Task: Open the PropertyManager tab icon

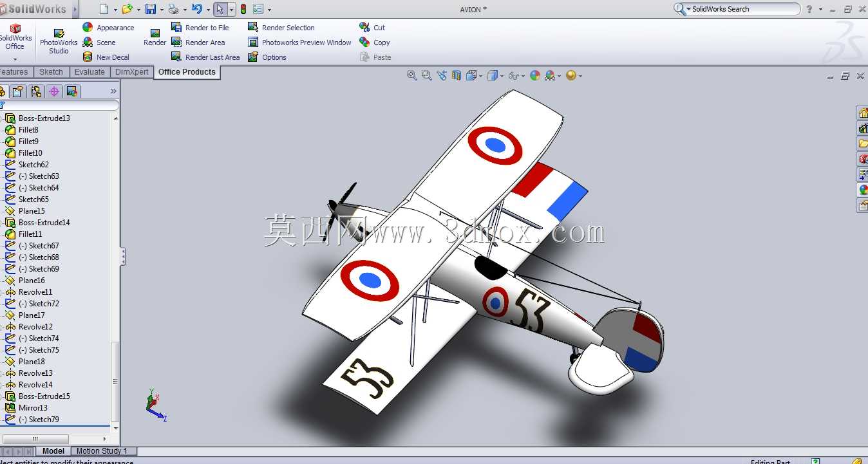Action: [x=18, y=91]
